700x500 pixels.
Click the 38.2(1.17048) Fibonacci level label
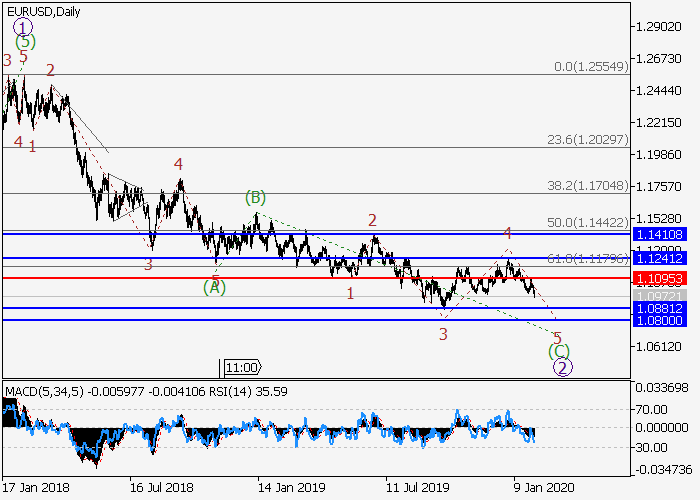590,186
